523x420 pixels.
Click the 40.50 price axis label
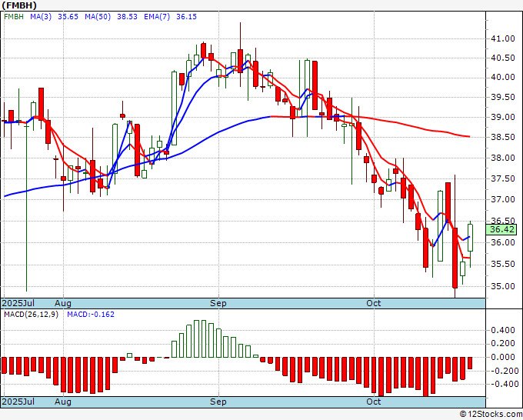point(503,58)
